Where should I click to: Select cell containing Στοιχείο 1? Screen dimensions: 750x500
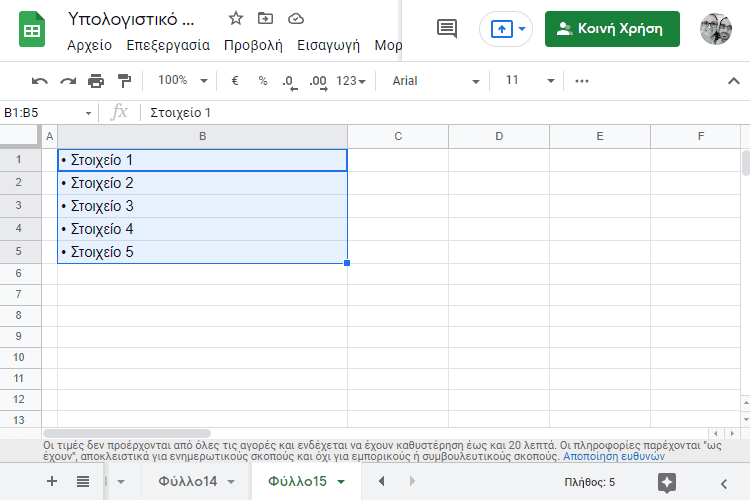(202, 160)
